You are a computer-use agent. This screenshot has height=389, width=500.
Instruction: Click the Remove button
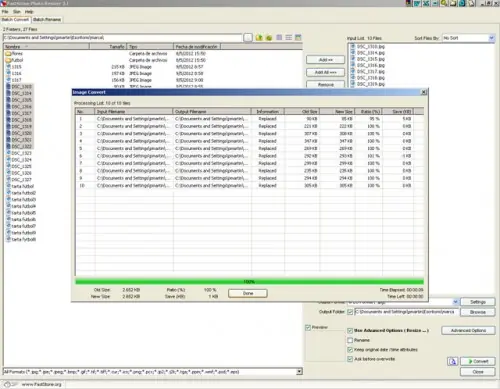[325, 85]
